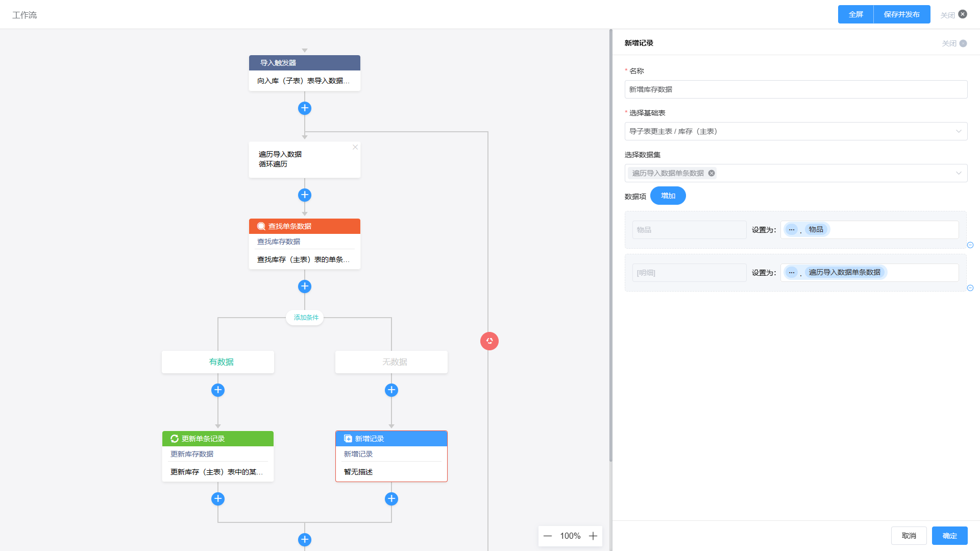The image size is (980, 551).
Task: Remove the 遍历导入数据 loop node with its X
Action: pyautogui.click(x=355, y=147)
